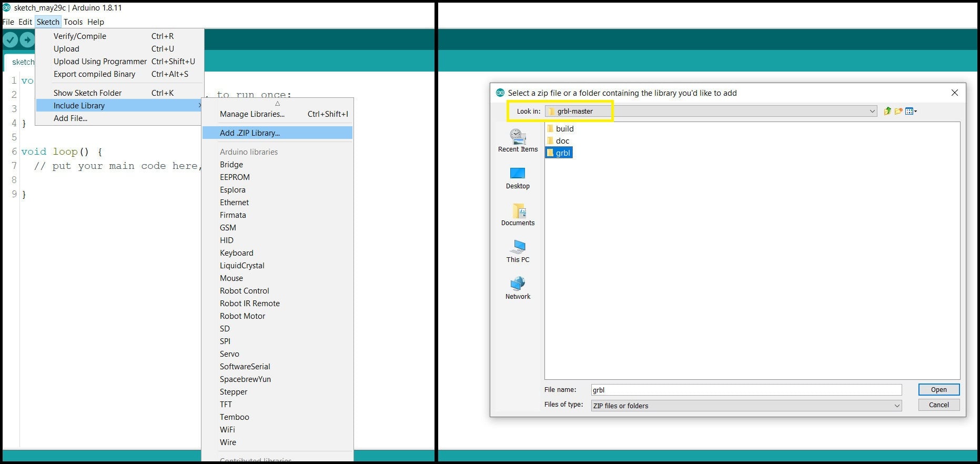Close the library selection dialog
The width and height of the screenshot is (980, 464).
(955, 93)
